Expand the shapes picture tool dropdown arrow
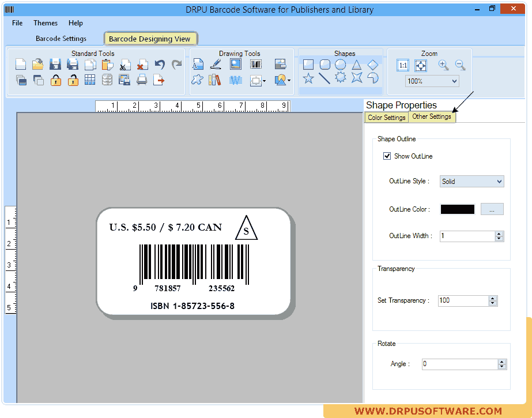 (x=289, y=80)
